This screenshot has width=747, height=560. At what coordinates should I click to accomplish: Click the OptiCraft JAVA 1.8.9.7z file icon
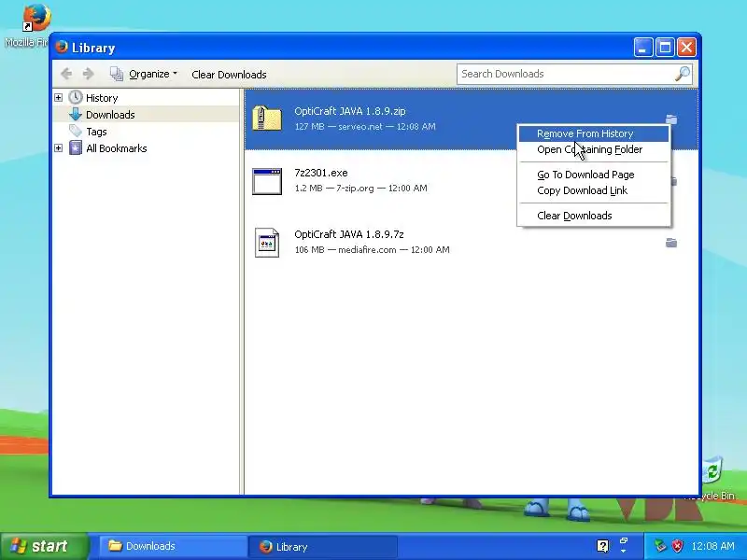267,243
